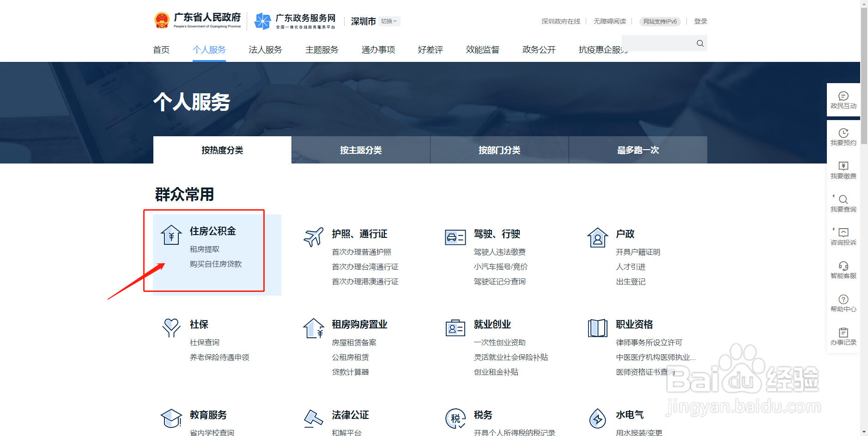This screenshot has height=436, width=868.
Task: Open 首次办理普通护照 link
Action: [362, 252]
